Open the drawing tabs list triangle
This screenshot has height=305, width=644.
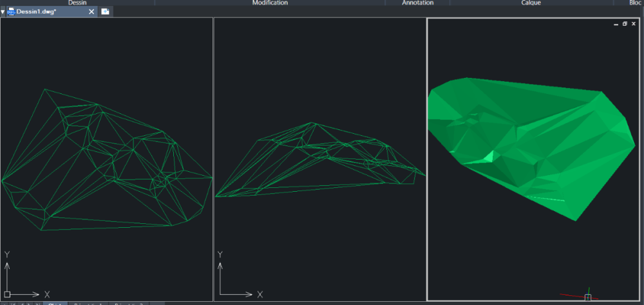click(3, 12)
